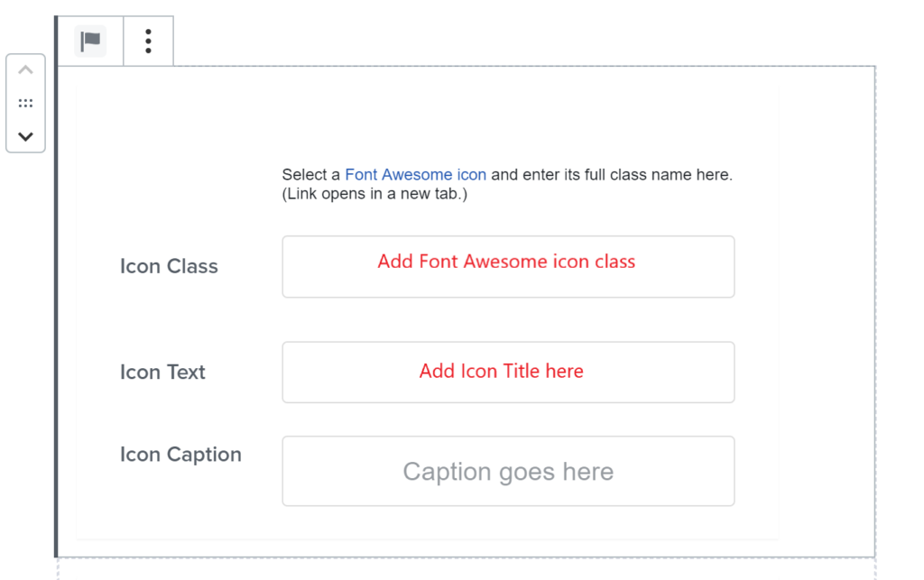Click the Icon Class label
Viewport: 924px width, 580px height.
tap(169, 266)
